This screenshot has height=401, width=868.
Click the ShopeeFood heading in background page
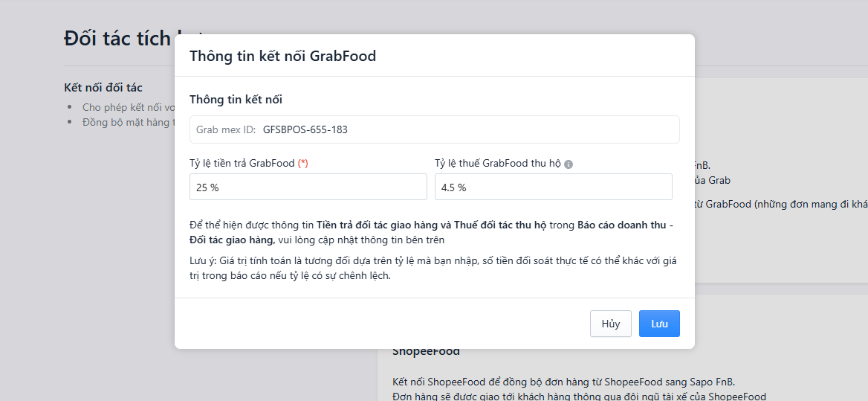pyautogui.click(x=427, y=352)
